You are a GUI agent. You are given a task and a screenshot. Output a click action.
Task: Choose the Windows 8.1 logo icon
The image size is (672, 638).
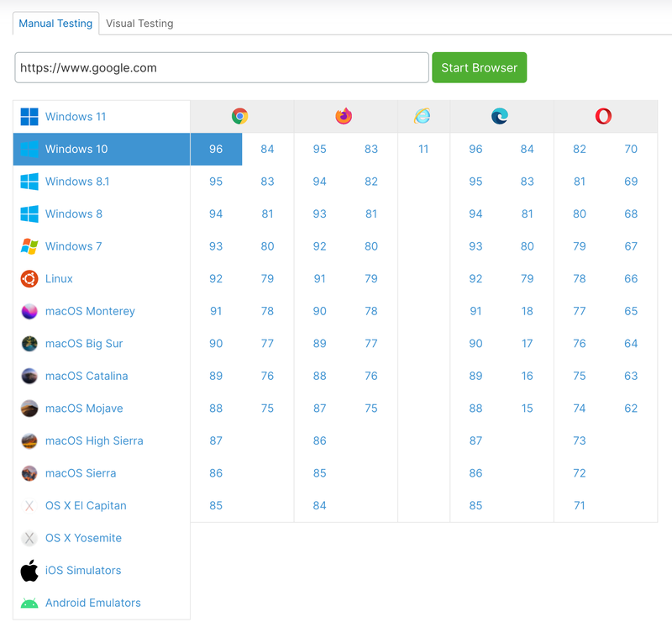coord(29,182)
